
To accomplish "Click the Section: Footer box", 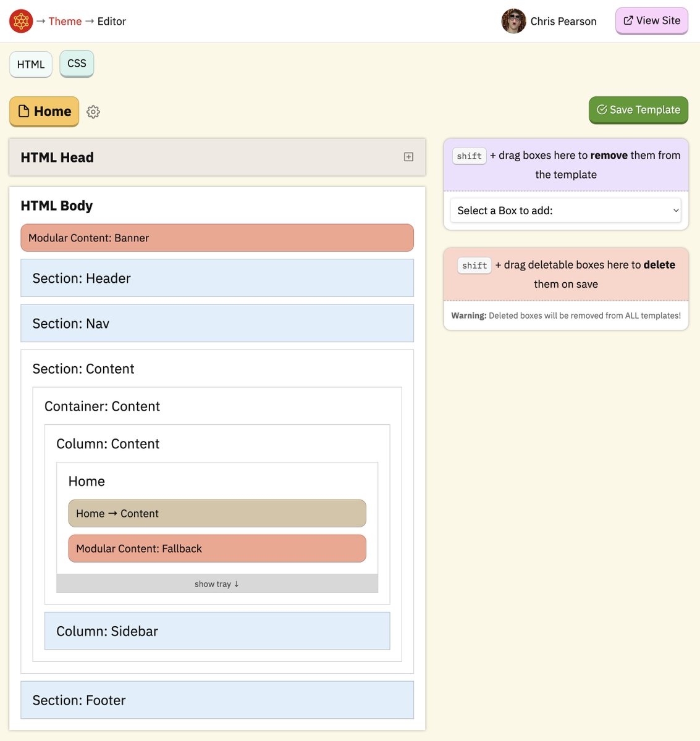I will (217, 700).
